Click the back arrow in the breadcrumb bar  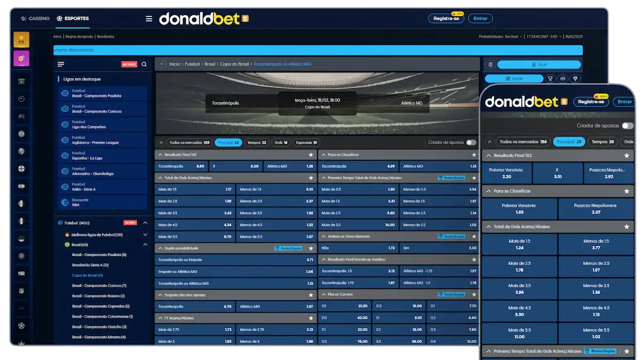162,64
